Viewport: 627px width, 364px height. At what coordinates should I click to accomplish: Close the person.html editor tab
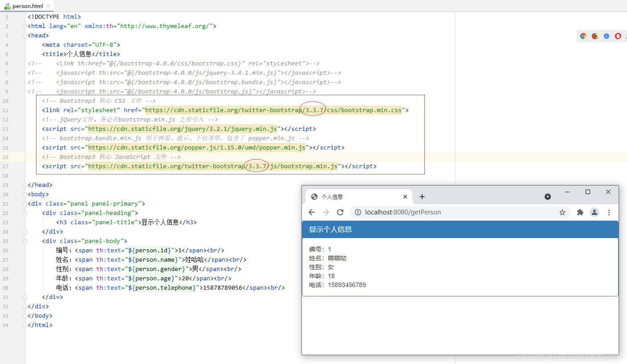point(48,6)
